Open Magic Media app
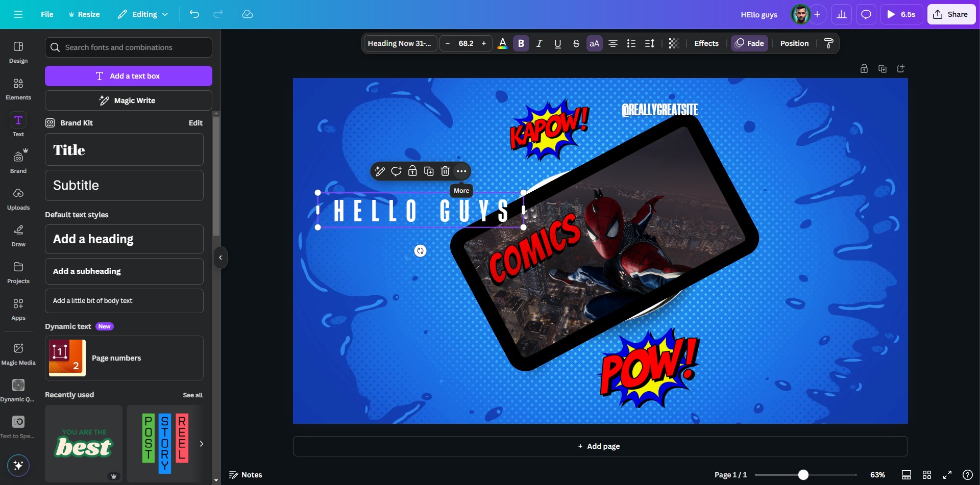 pyautogui.click(x=18, y=354)
